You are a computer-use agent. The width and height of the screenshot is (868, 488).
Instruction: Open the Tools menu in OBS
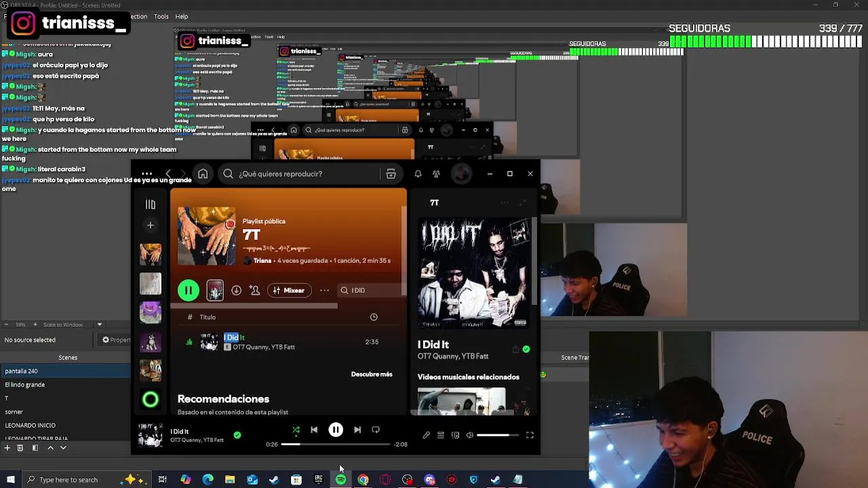(x=161, y=16)
